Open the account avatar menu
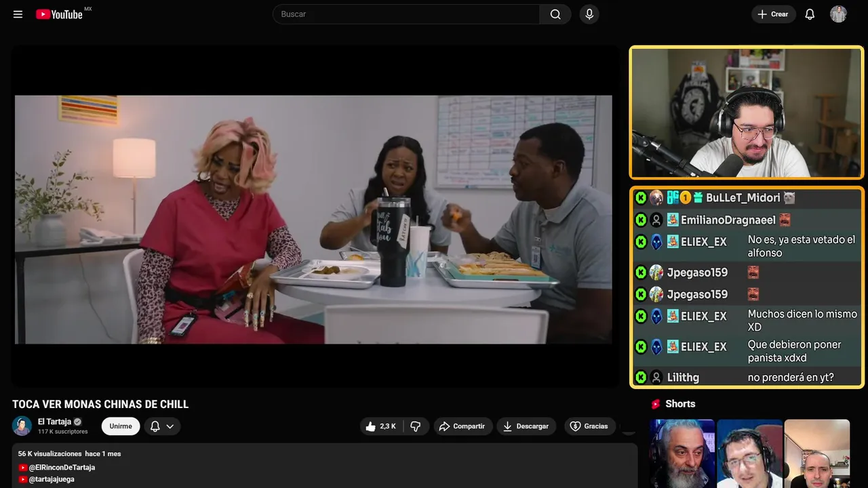 click(x=838, y=14)
